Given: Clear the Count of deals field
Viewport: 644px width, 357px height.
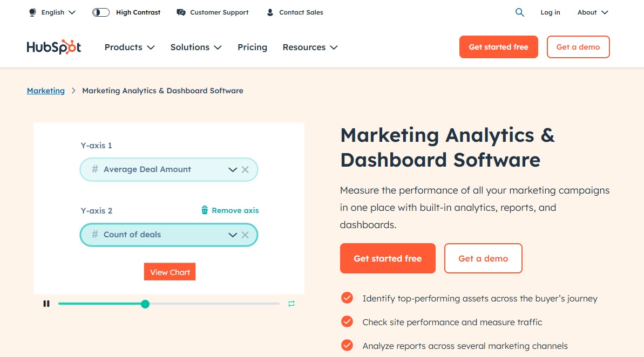Looking at the screenshot, I should click(x=245, y=235).
